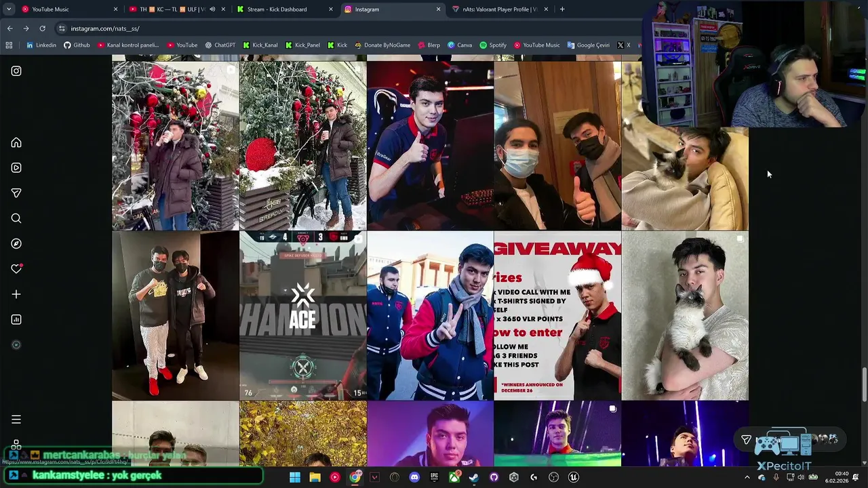
Task: Open Epic Games Launcher from taskbar
Action: pyautogui.click(x=434, y=477)
